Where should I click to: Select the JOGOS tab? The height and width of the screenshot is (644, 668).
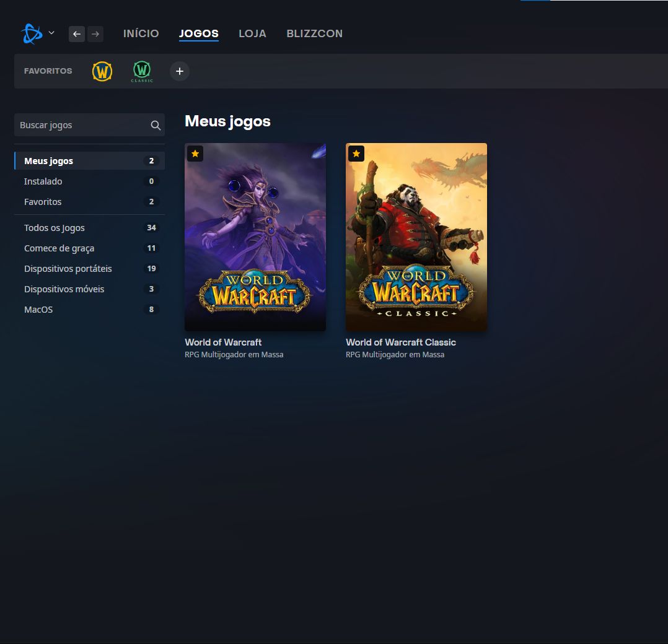click(x=199, y=33)
